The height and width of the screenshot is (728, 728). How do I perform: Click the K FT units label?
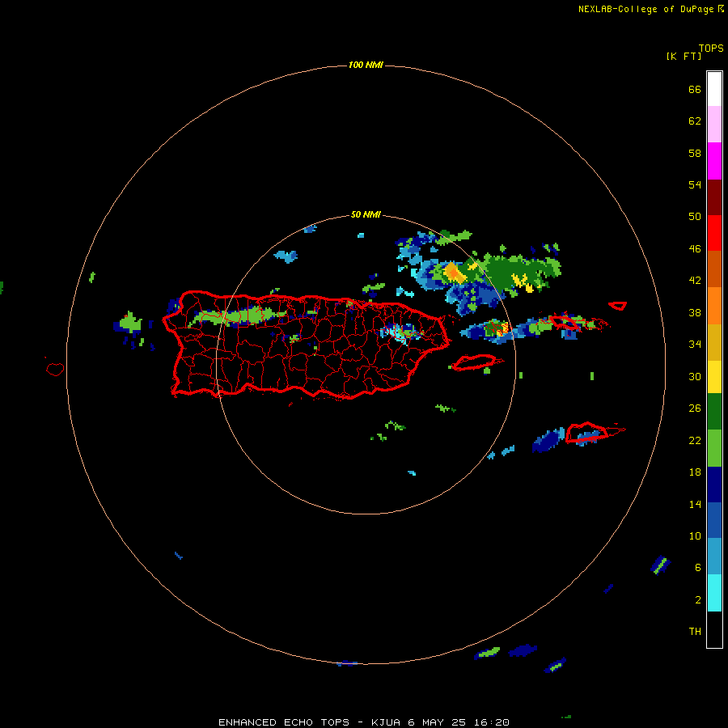[684, 56]
